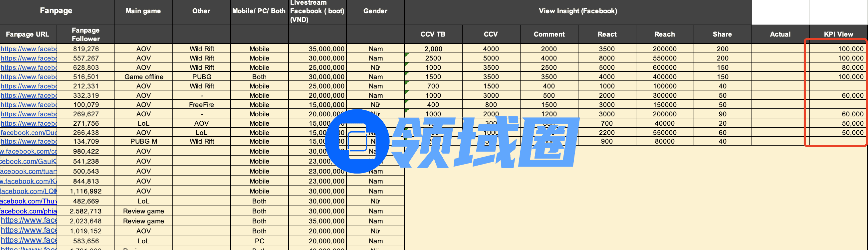The image size is (868, 250).
Task: Select the PUBG M main game cell
Action: (x=143, y=141)
